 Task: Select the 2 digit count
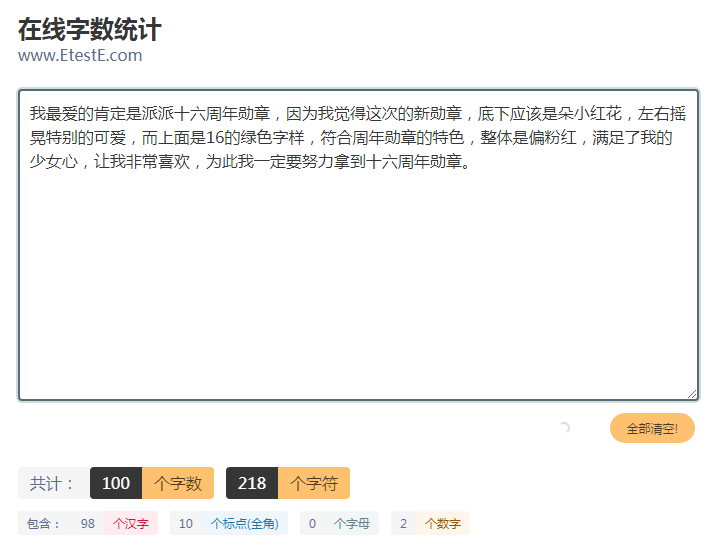tap(404, 523)
